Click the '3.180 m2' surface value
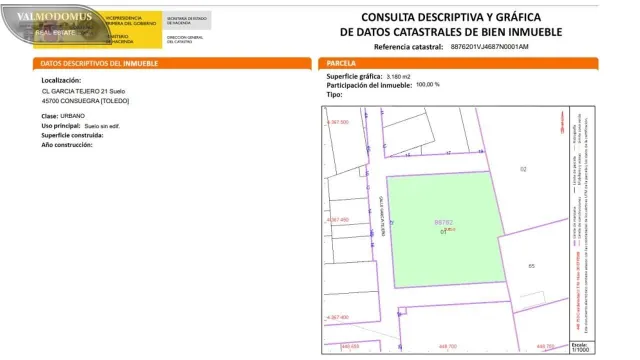Image resolution: width=640 pixels, height=360 pixels. (x=398, y=77)
